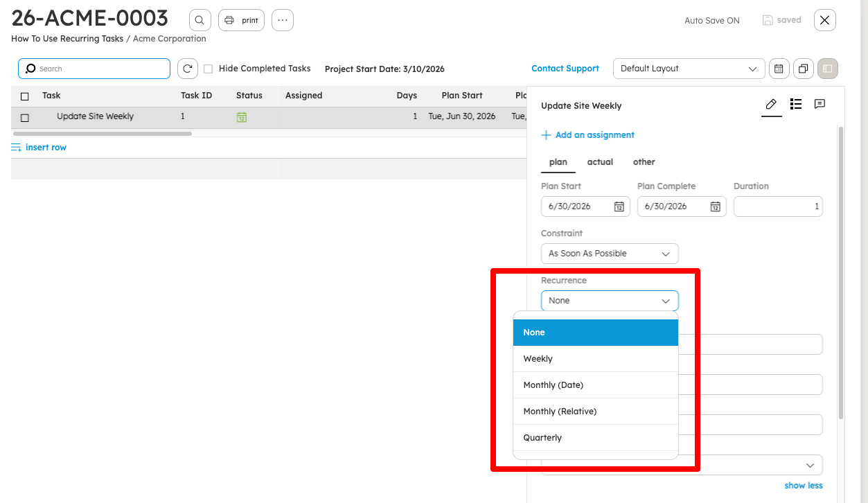Click the Assigned column header
This screenshot has height=503, width=868.
pyautogui.click(x=304, y=96)
